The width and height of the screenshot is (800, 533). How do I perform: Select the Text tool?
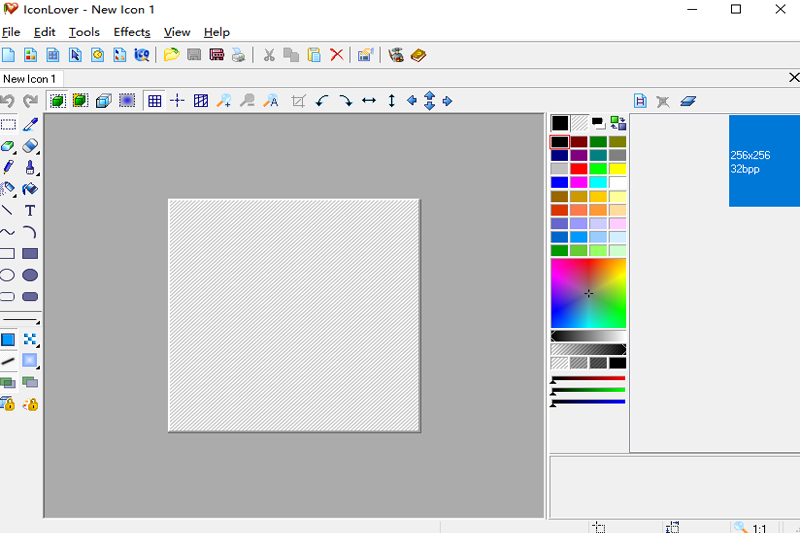click(30, 211)
